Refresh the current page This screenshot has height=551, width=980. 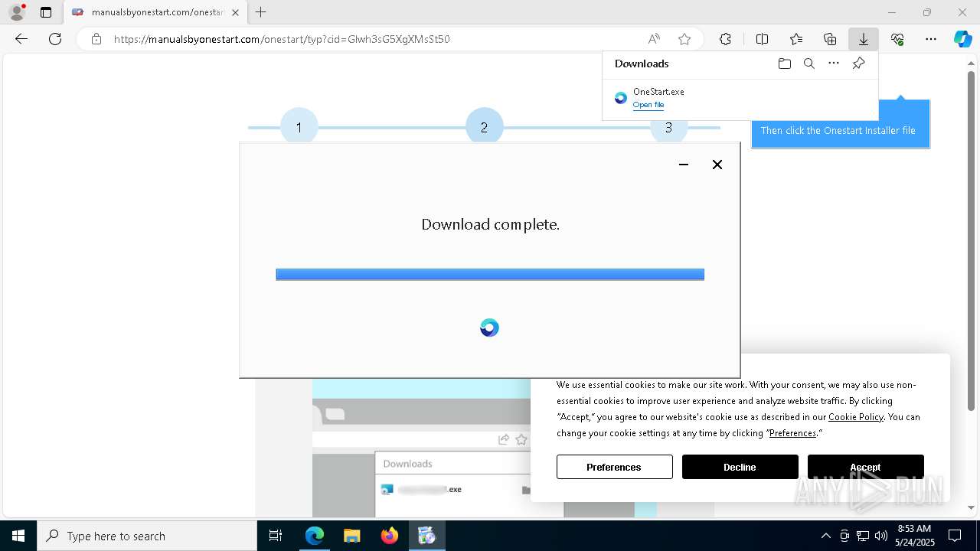(x=55, y=39)
